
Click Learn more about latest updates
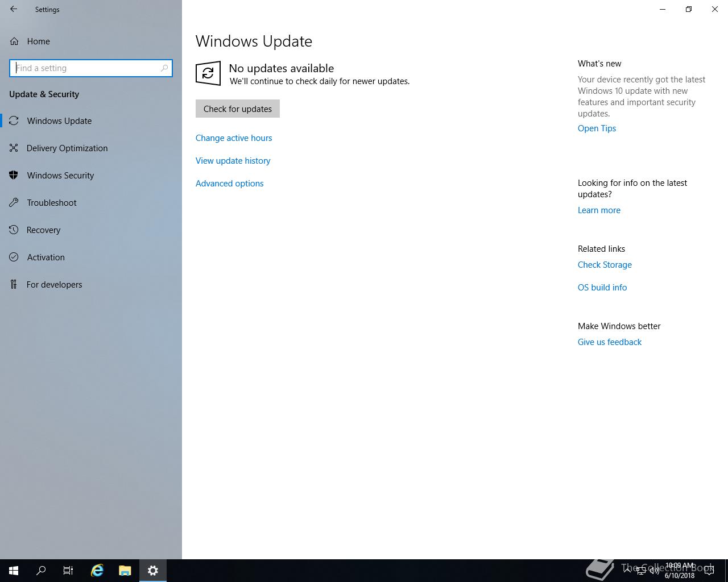click(599, 210)
